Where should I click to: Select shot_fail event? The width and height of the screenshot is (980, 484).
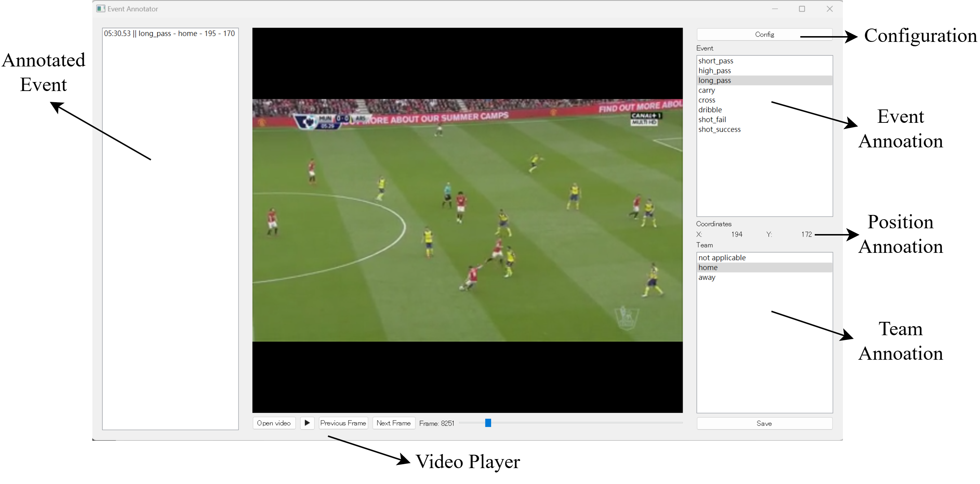click(x=712, y=120)
